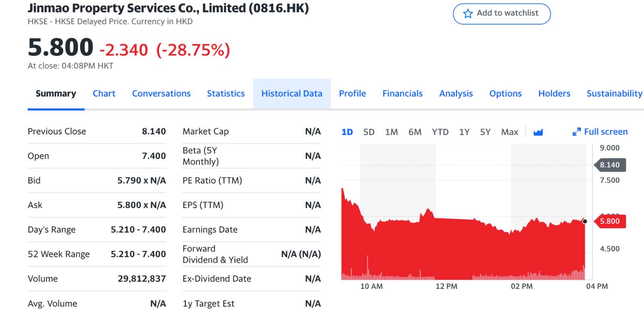Viewport: 644px width, 336px height.
Task: Open the Historical Data tab
Action: coord(292,93)
